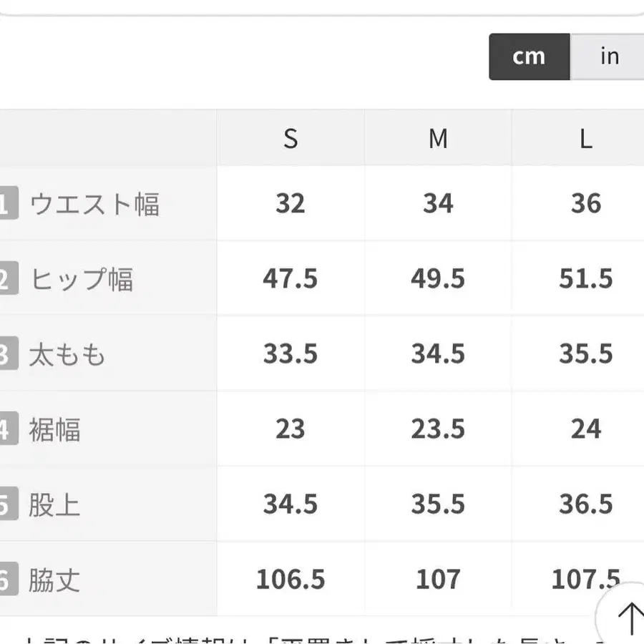Click the ウエスト幅 row label
The width and height of the screenshot is (644, 644).
[94, 205]
